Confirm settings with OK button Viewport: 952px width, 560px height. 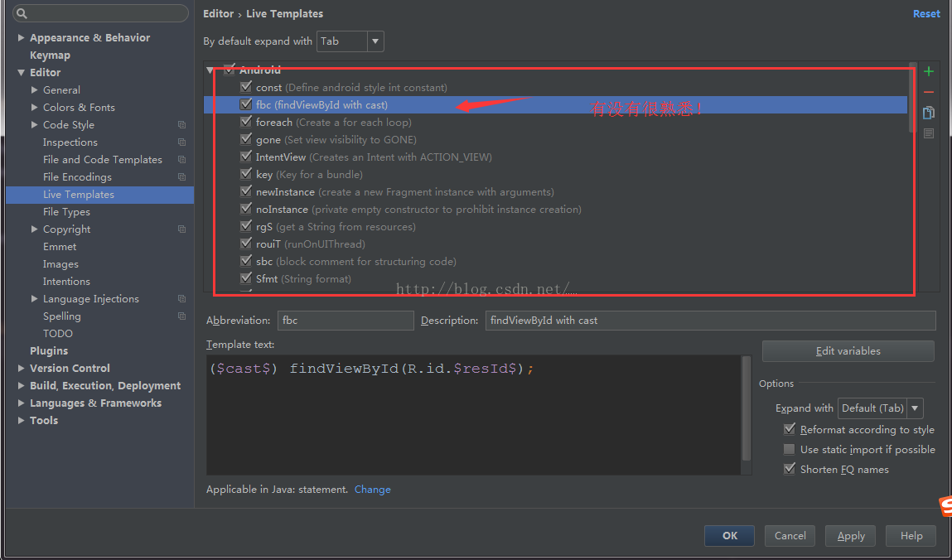click(729, 536)
